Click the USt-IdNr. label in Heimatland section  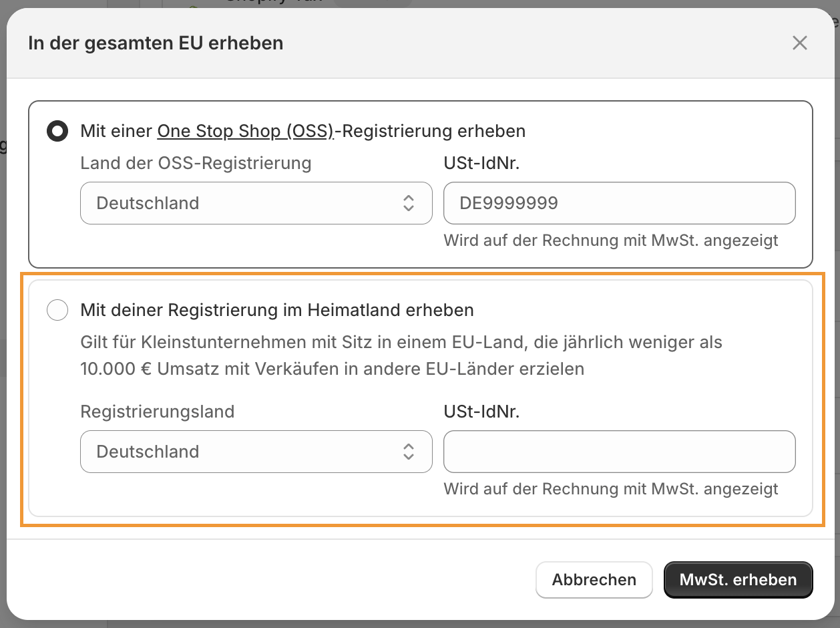click(x=481, y=412)
